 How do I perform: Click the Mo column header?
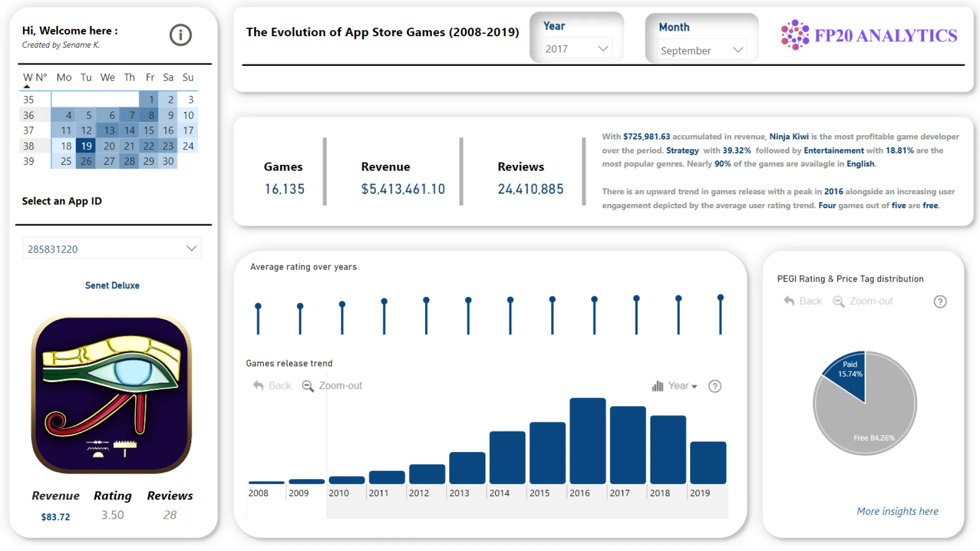(64, 78)
